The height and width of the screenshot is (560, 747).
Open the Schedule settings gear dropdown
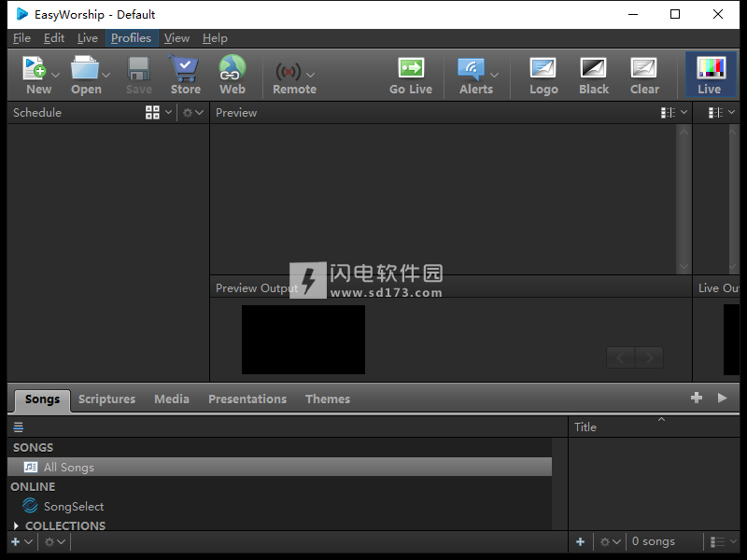click(193, 112)
